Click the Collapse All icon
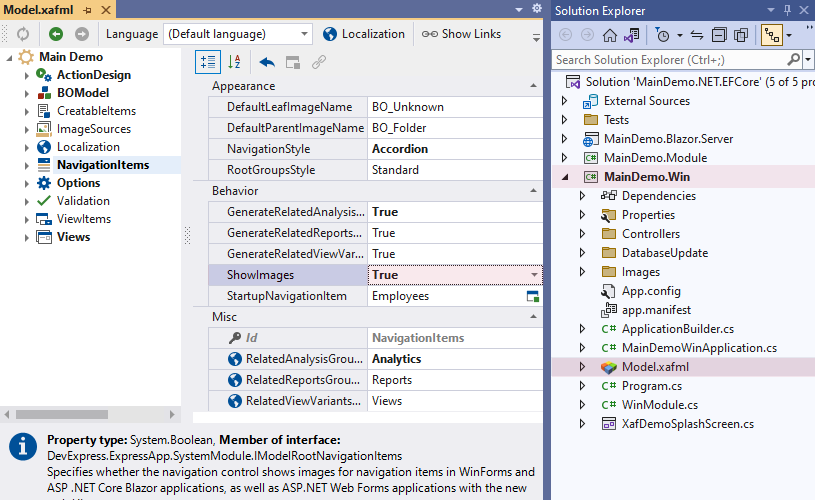815x500 pixels. [719, 35]
